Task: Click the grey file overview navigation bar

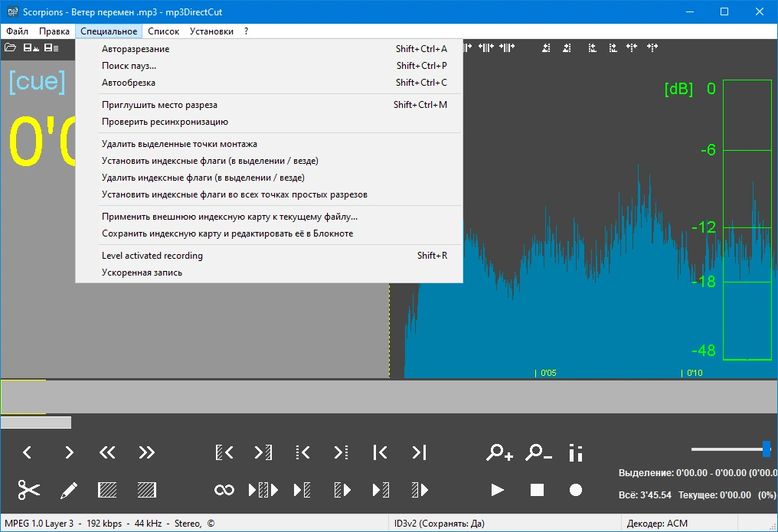Action: (389, 397)
